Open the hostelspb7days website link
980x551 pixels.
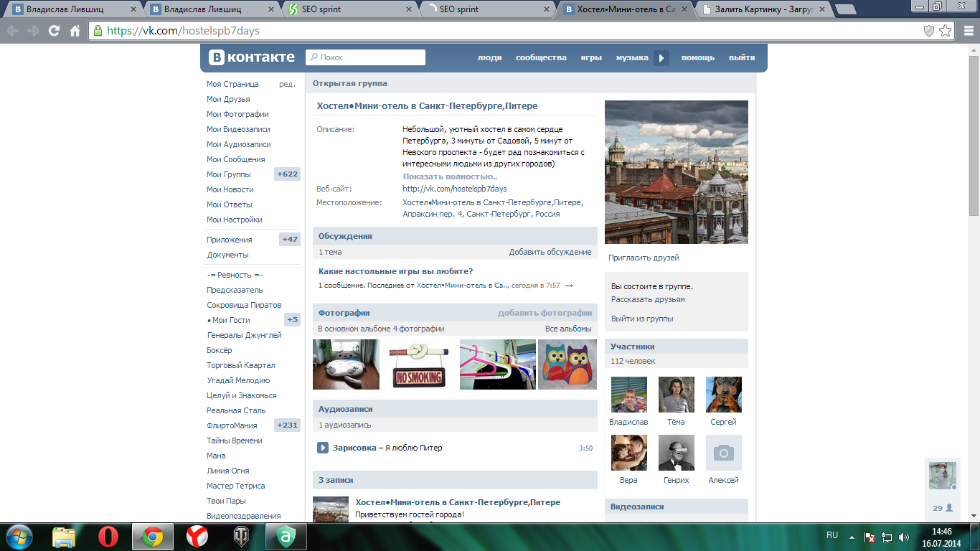click(455, 189)
